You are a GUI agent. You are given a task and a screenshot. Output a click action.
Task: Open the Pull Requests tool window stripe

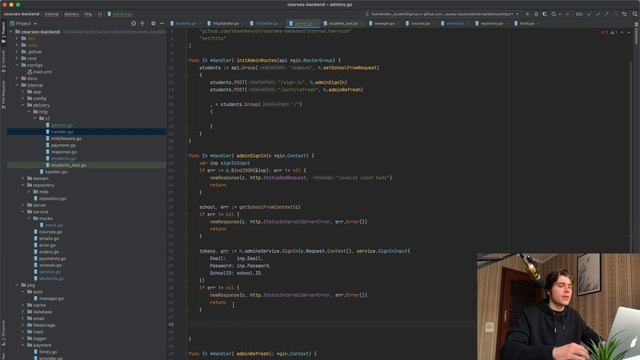click(x=3, y=95)
